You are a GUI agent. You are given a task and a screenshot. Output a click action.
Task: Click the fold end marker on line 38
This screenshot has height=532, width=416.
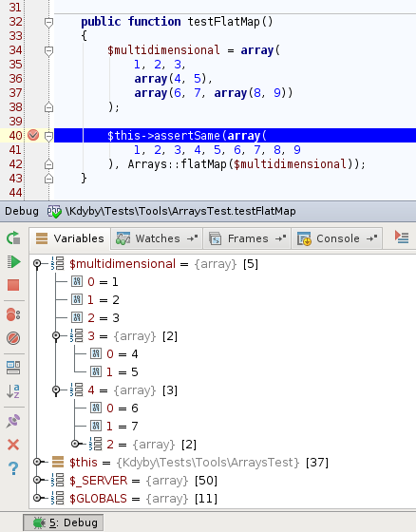pos(48,107)
